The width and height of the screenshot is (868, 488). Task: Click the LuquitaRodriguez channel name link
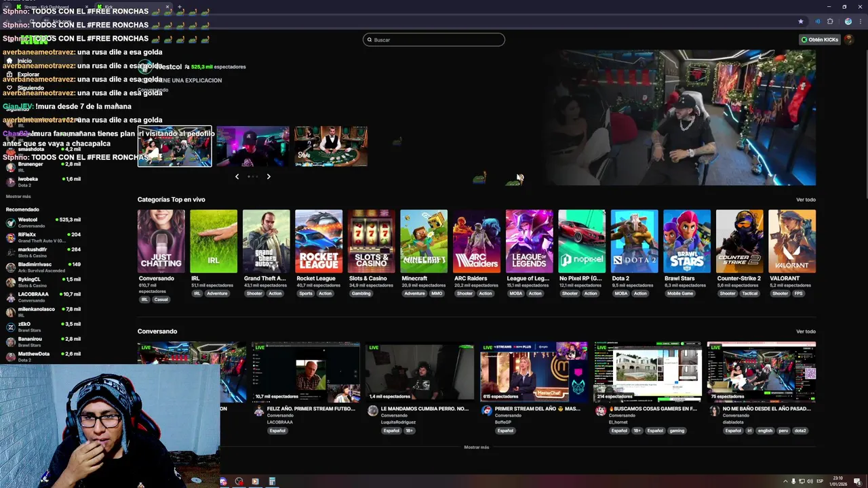coord(398,422)
